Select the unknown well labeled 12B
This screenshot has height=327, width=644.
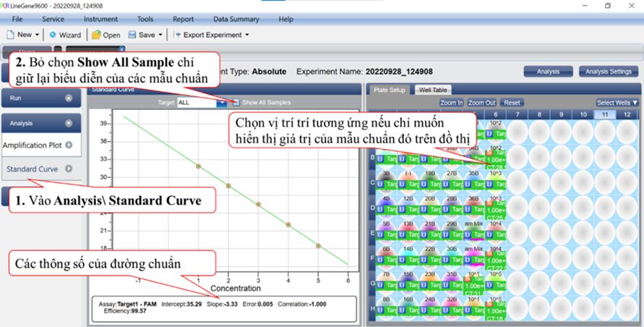pyautogui.click(x=408, y=208)
